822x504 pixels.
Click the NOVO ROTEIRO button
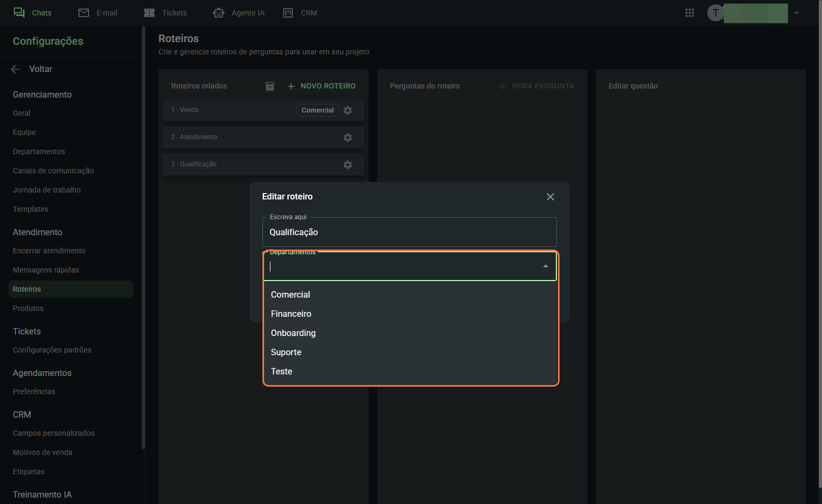(322, 86)
